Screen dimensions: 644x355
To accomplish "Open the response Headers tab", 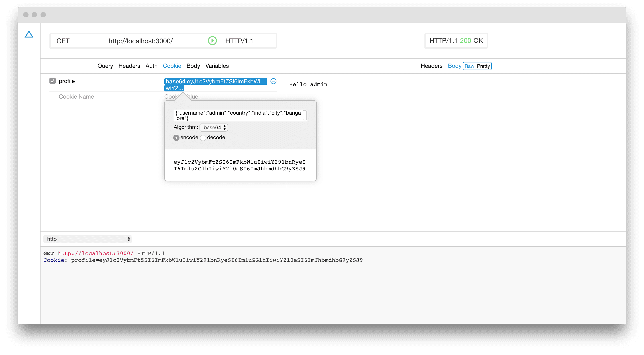I will tap(431, 66).
